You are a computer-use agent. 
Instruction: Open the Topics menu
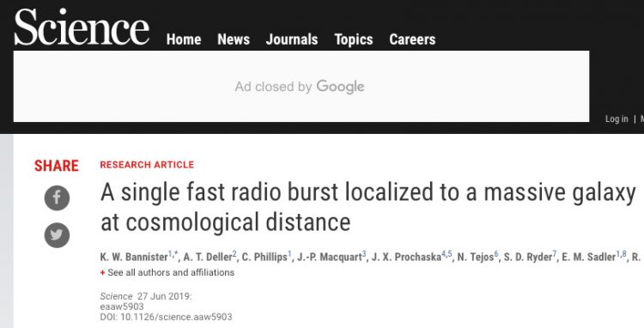pyautogui.click(x=354, y=39)
